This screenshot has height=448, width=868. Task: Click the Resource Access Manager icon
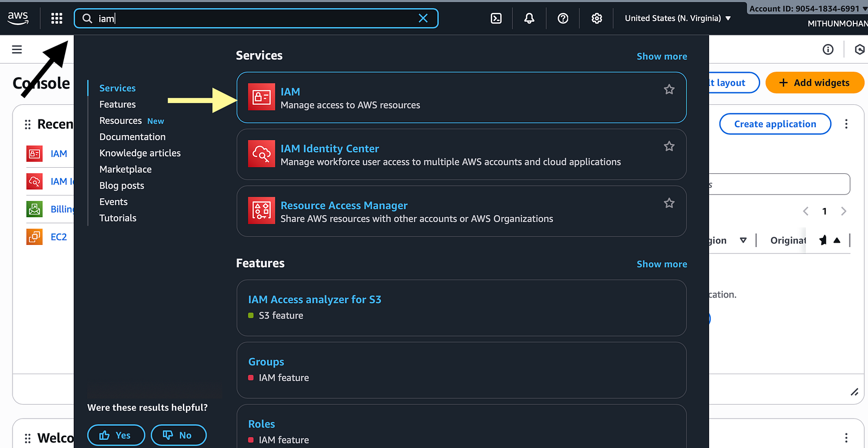click(x=261, y=211)
